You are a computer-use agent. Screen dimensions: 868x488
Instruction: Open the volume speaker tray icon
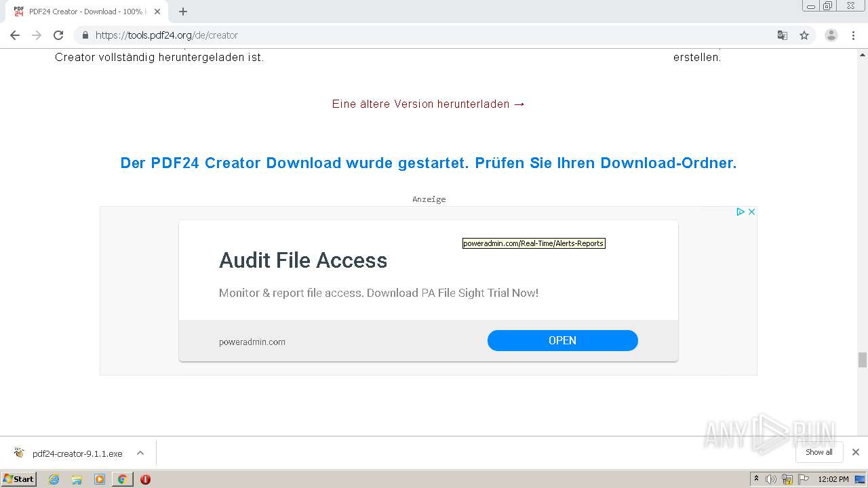[771, 479]
